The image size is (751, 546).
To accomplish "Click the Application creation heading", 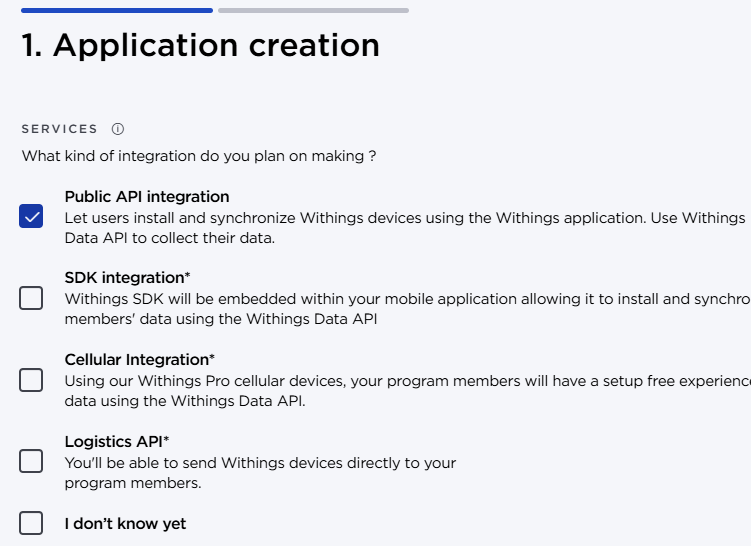I will [201, 46].
